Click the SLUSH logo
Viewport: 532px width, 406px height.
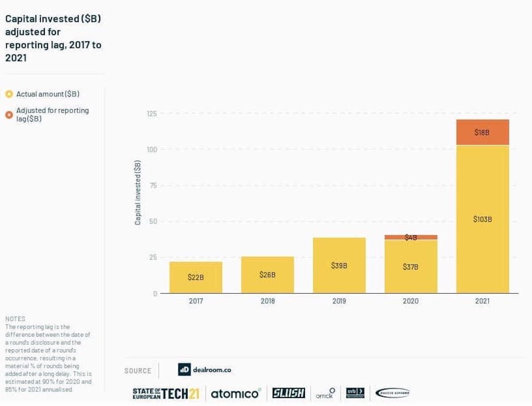288,392
